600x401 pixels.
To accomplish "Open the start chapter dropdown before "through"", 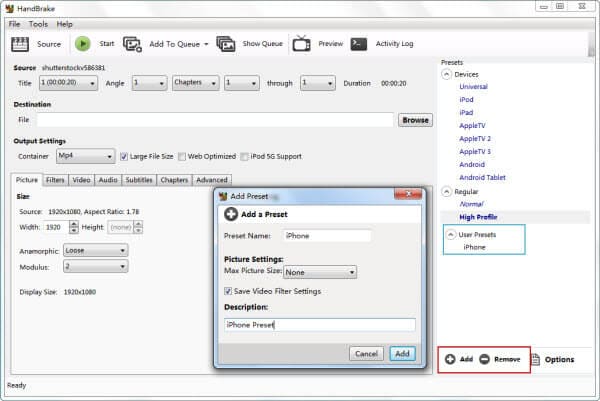I will click(241, 83).
